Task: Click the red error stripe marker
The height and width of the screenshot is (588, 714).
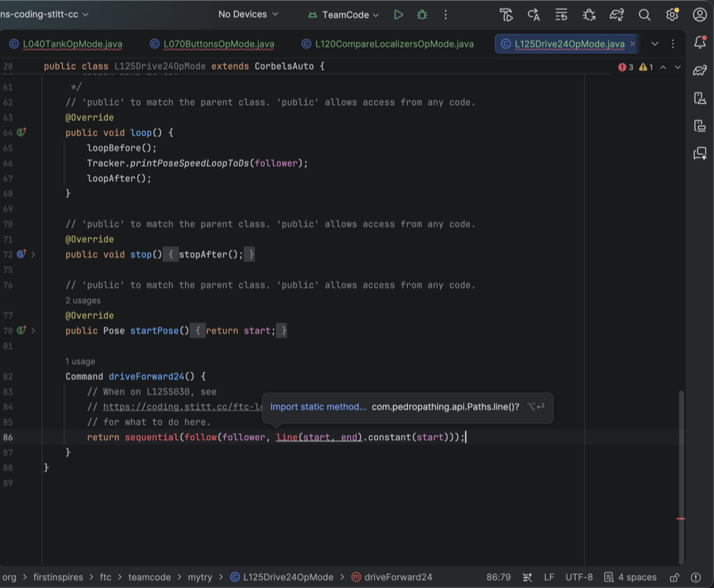Action: pos(681,518)
